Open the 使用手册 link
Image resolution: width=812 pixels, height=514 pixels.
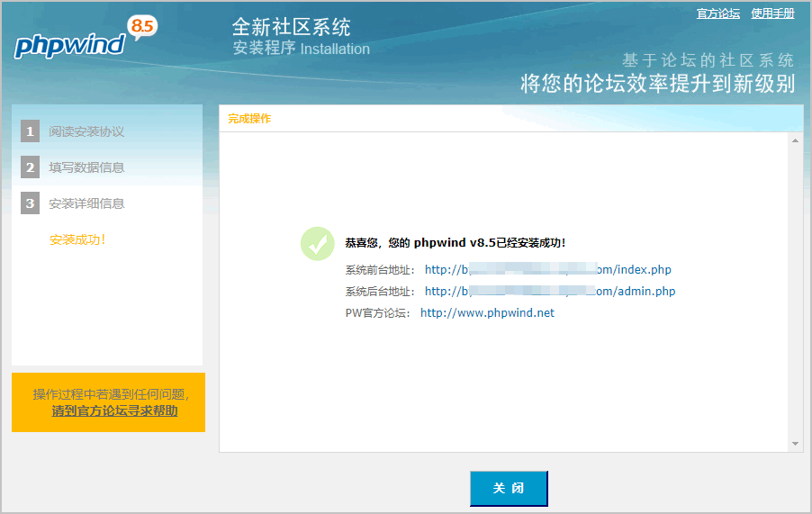point(772,14)
